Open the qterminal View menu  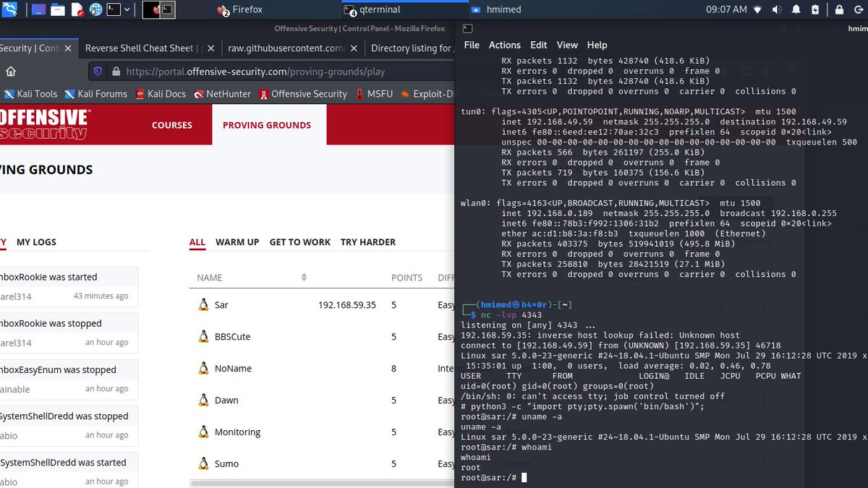pyautogui.click(x=567, y=45)
